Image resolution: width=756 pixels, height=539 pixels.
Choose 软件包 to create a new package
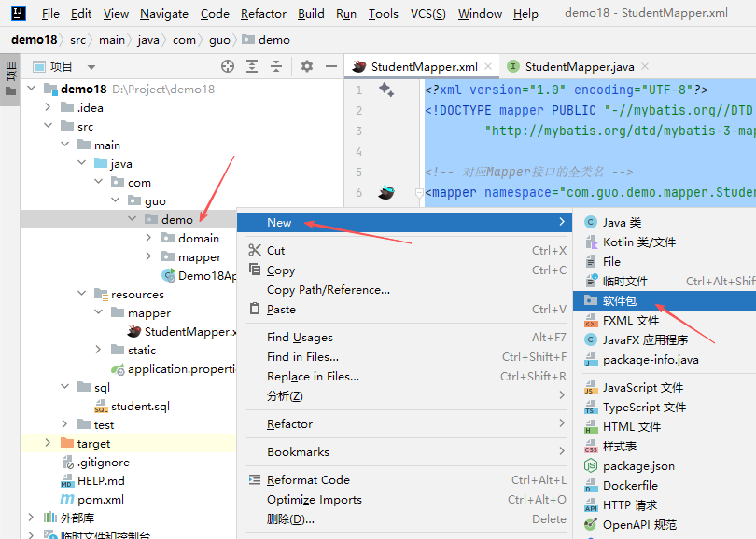619,301
